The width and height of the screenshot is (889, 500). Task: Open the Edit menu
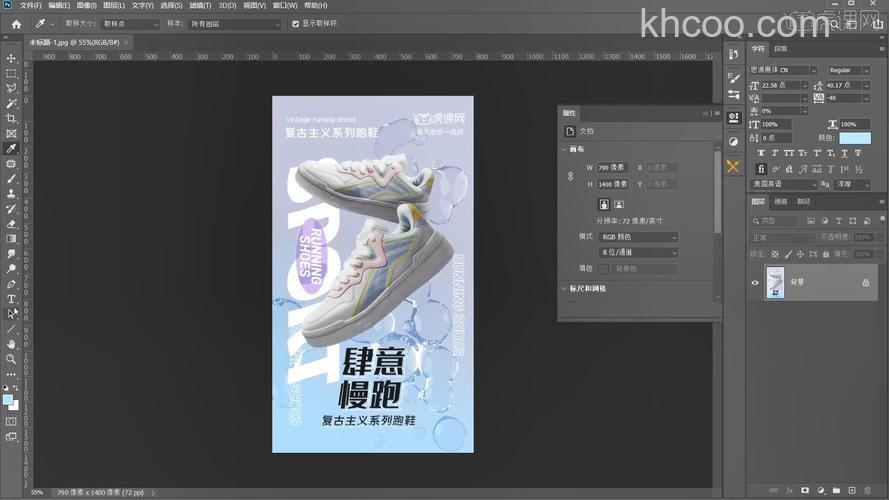pos(59,5)
